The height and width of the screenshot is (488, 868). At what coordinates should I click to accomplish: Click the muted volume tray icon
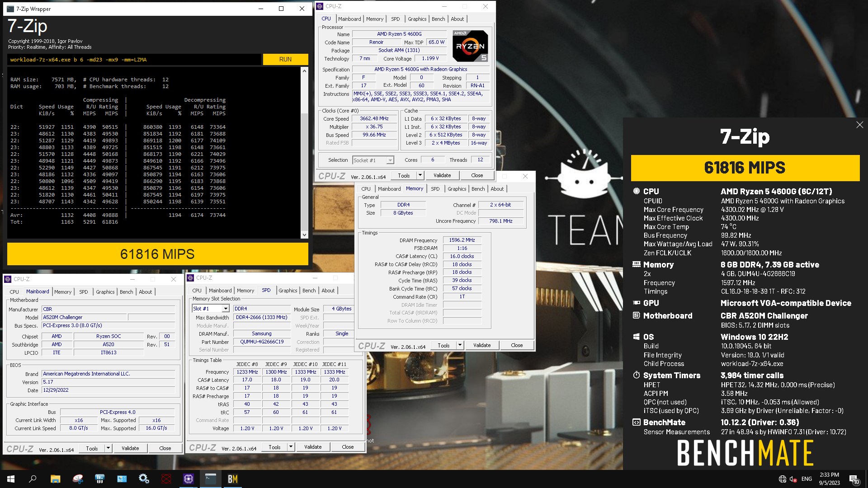[x=793, y=479]
